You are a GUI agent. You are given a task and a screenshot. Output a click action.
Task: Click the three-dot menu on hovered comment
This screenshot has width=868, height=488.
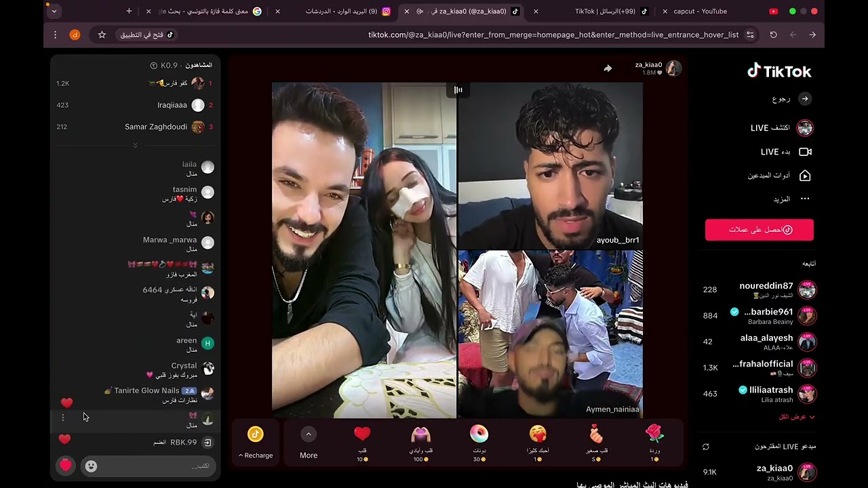[63, 418]
